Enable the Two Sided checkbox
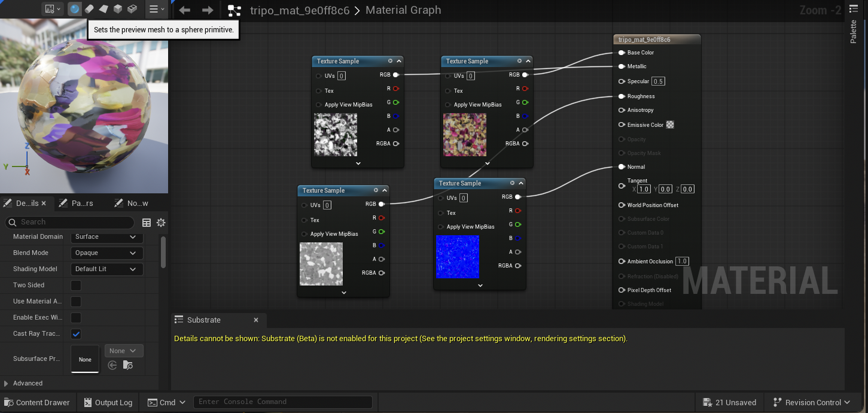This screenshot has height=413, width=868. 76,286
